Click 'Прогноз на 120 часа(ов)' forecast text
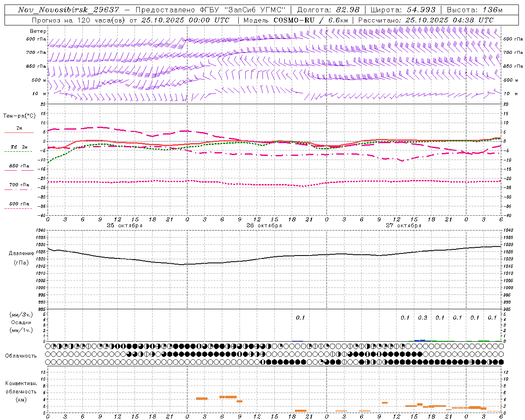525x420 pixels. (78, 20)
